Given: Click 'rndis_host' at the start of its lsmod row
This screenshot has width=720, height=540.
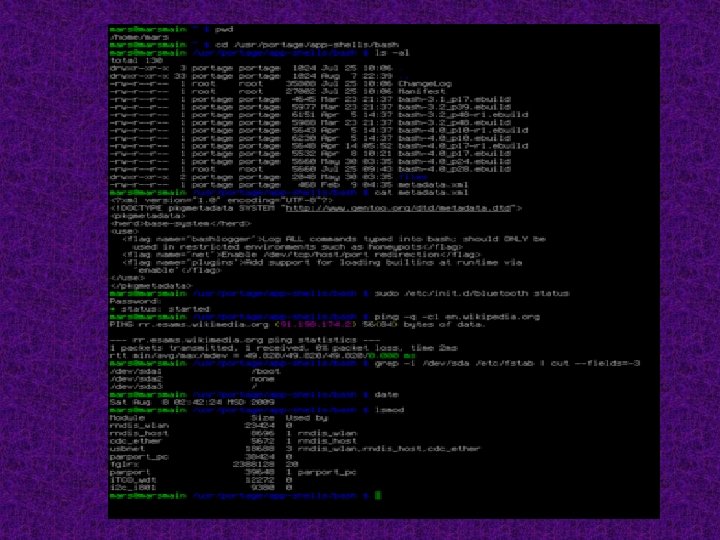Looking at the screenshot, I should tap(140, 433).
